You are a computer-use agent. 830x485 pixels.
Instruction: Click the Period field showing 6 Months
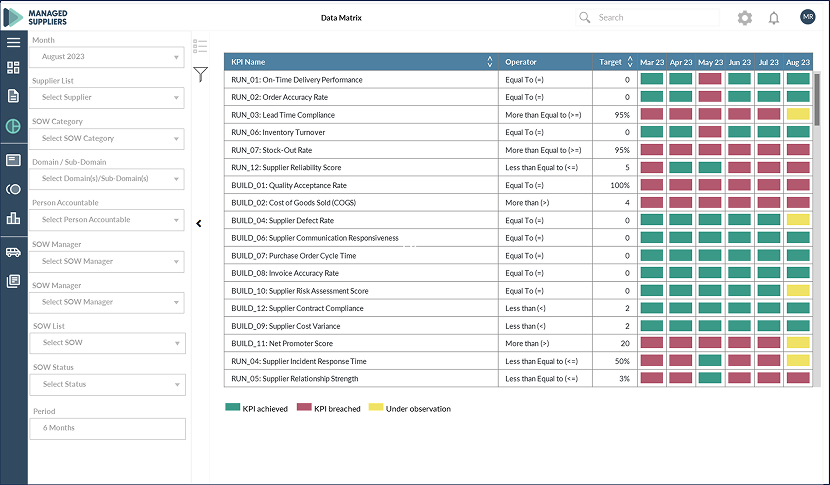coord(107,428)
